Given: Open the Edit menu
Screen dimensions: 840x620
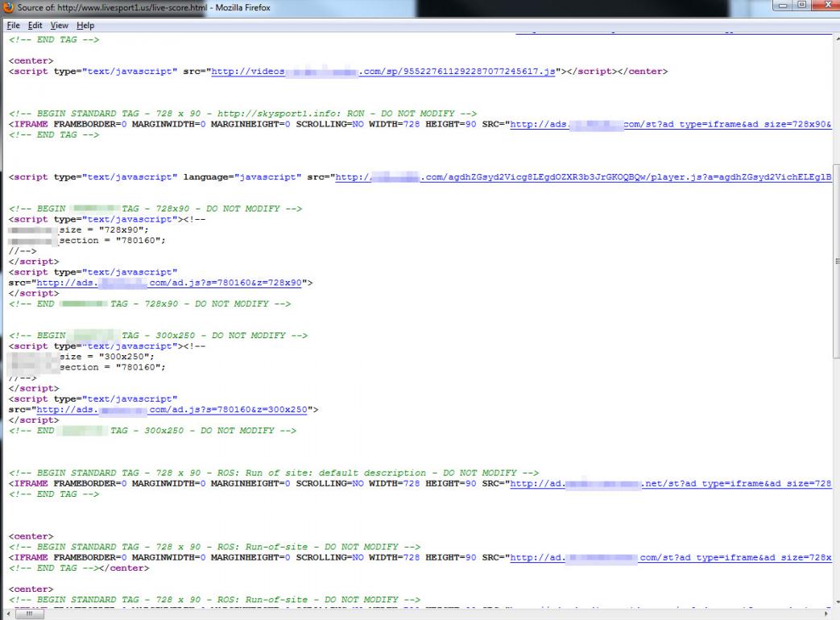Looking at the screenshot, I should (35, 25).
